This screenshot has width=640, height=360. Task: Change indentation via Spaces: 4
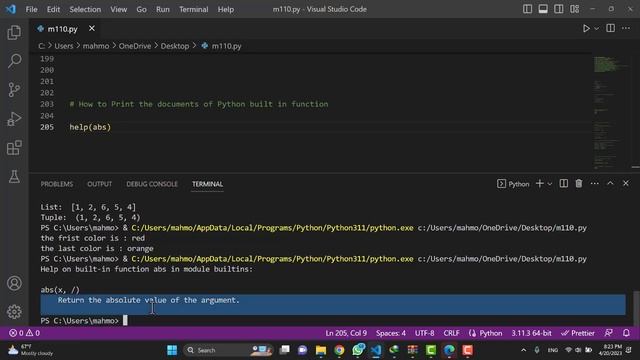(391, 333)
